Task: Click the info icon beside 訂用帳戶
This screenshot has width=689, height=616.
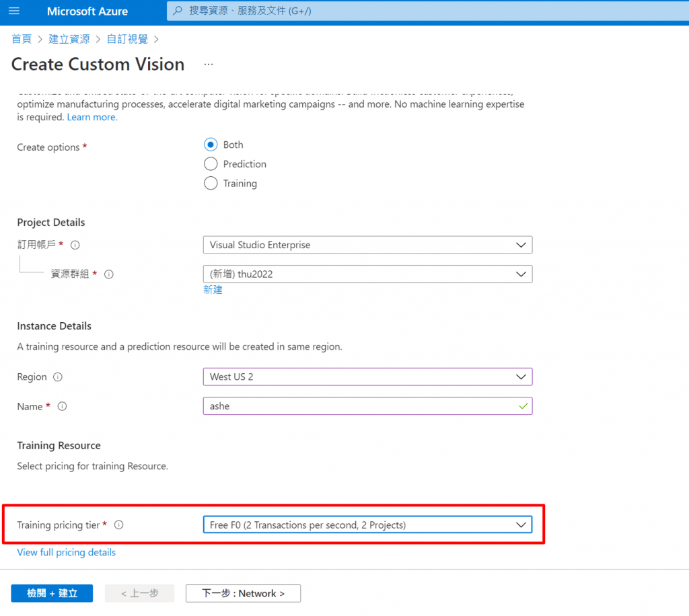Action: click(x=75, y=245)
